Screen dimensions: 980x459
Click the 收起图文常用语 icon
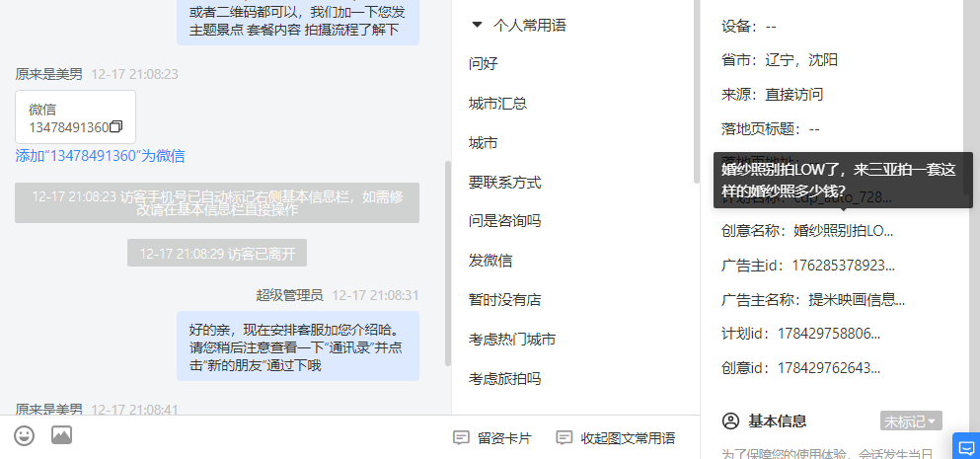[565, 437]
